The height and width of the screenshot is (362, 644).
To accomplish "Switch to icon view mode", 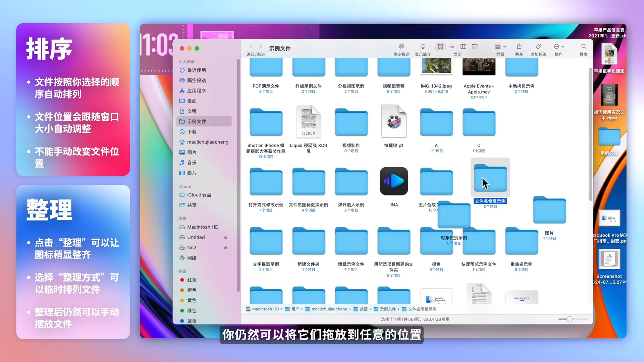I will [x=440, y=46].
